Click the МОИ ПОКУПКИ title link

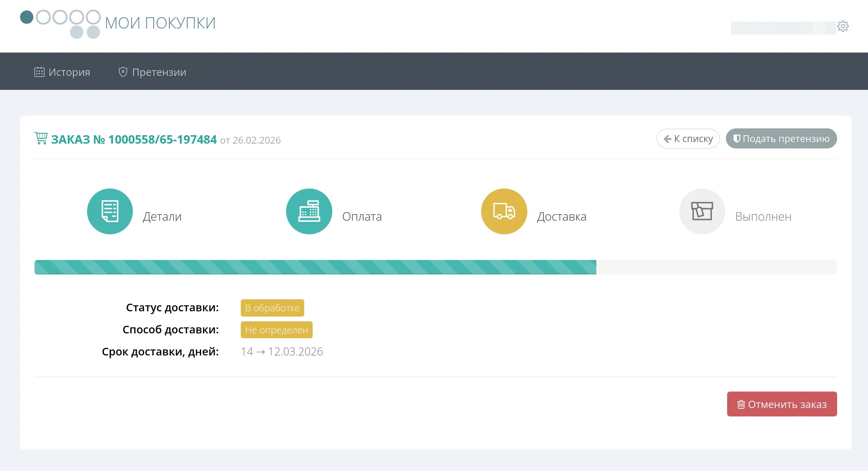pyautogui.click(x=160, y=23)
